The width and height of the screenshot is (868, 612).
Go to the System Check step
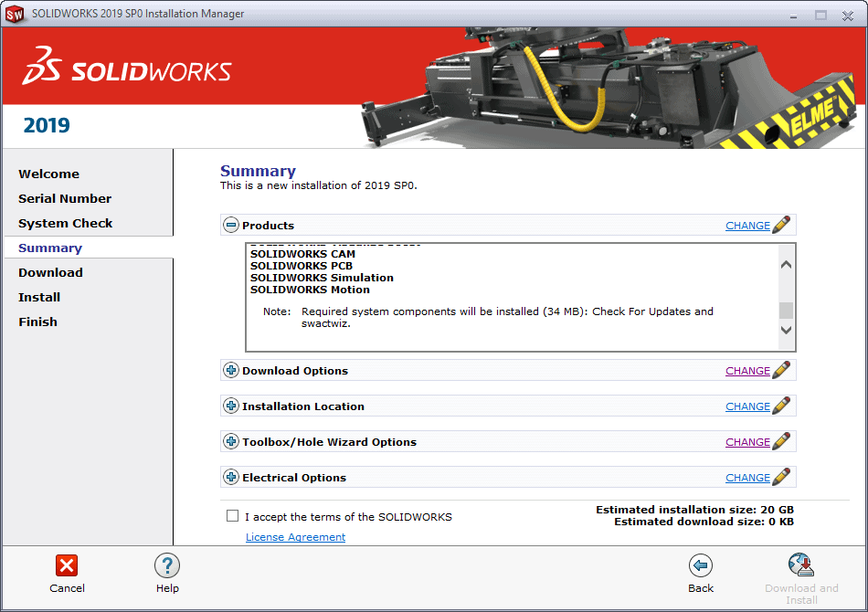point(65,224)
